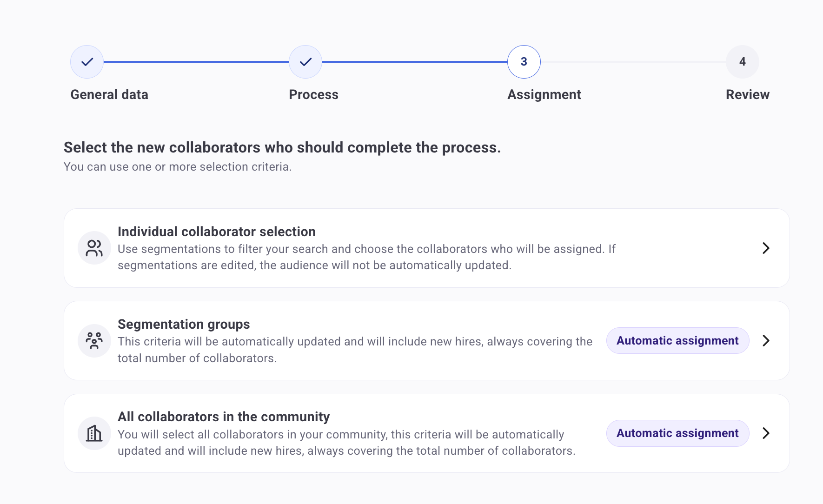Click Automatic assignment badge in Segmentation groups
823x504 pixels.
(677, 341)
